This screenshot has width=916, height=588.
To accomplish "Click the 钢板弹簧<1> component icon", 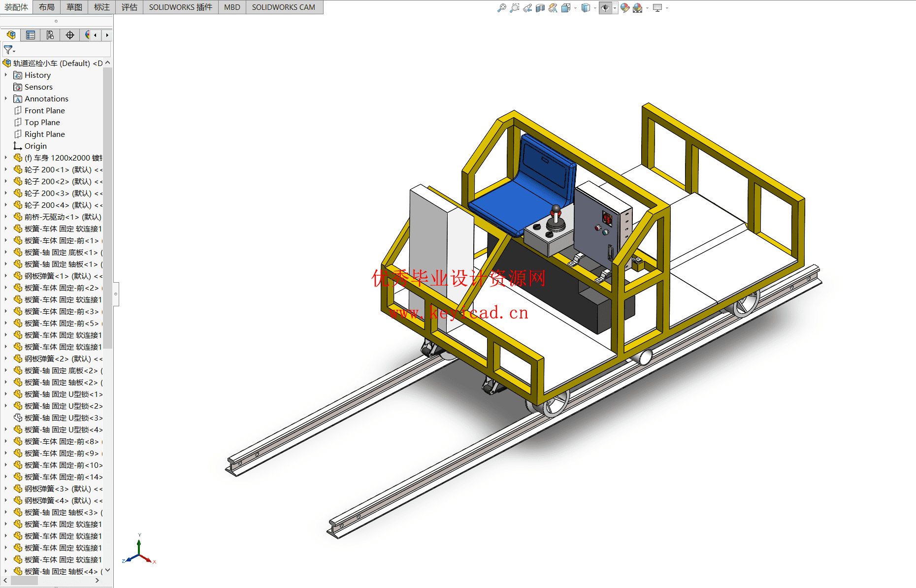I will pyautogui.click(x=18, y=276).
